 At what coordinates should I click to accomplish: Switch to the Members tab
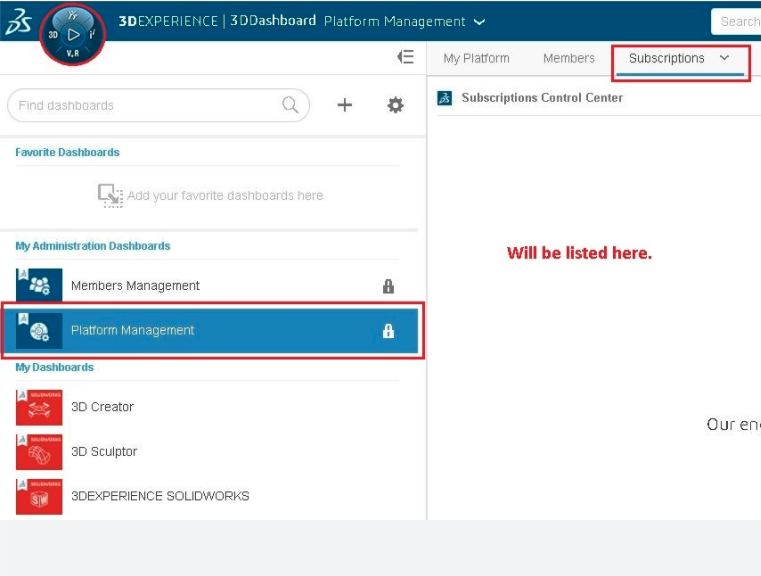(569, 58)
